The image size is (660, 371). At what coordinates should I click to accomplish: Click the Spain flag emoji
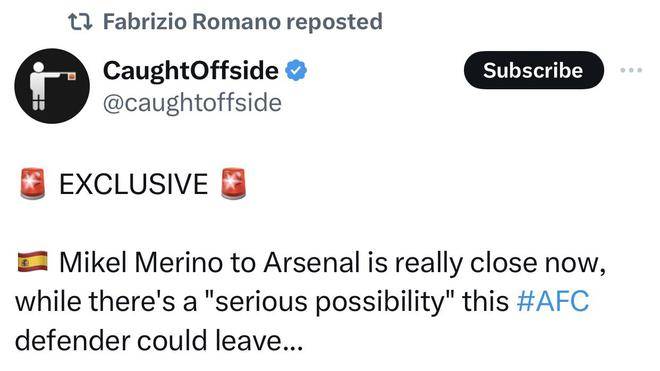pyautogui.click(x=33, y=262)
